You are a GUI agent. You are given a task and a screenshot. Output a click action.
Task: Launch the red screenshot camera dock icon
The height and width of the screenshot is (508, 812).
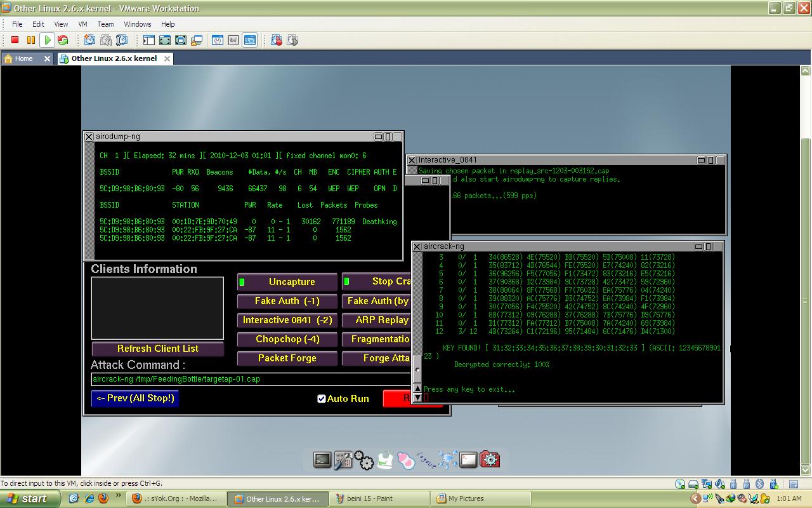coord(490,460)
